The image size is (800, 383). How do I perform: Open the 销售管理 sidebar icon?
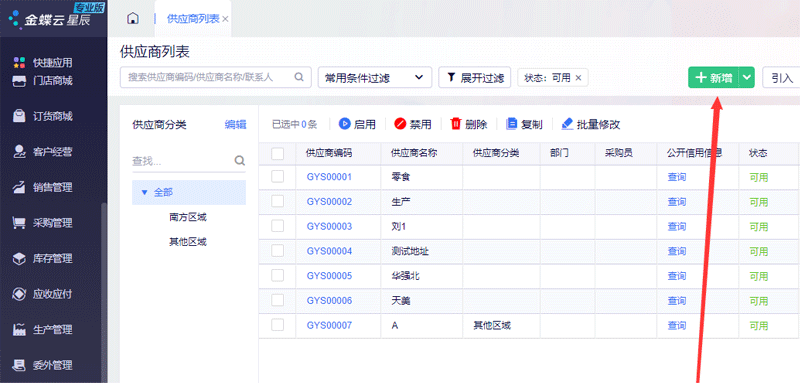[19, 187]
